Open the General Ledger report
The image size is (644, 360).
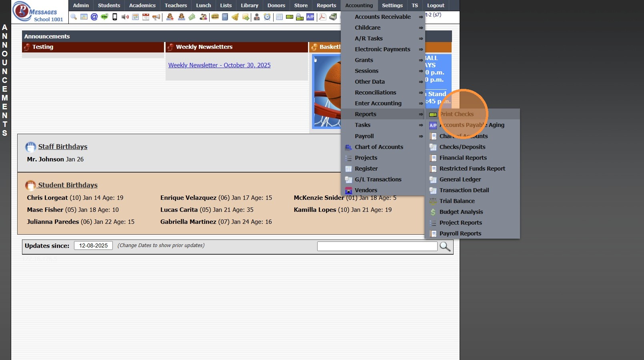pyautogui.click(x=472, y=179)
